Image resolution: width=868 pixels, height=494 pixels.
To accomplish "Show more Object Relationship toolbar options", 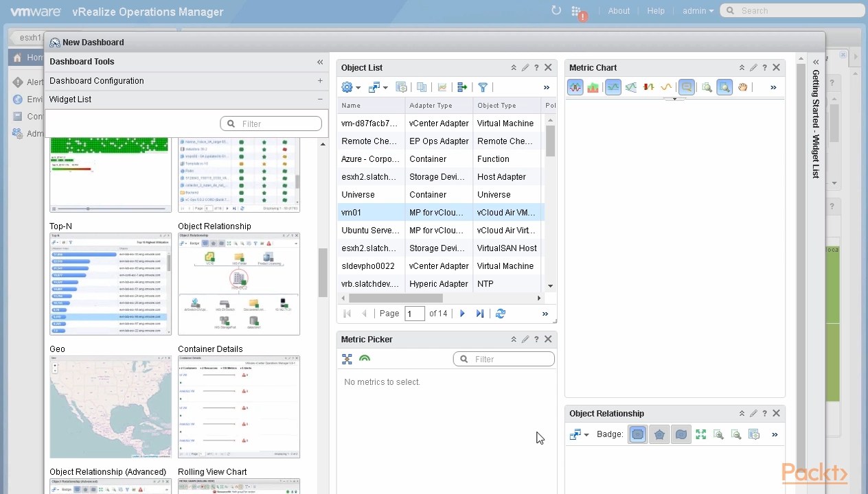I will 775,434.
